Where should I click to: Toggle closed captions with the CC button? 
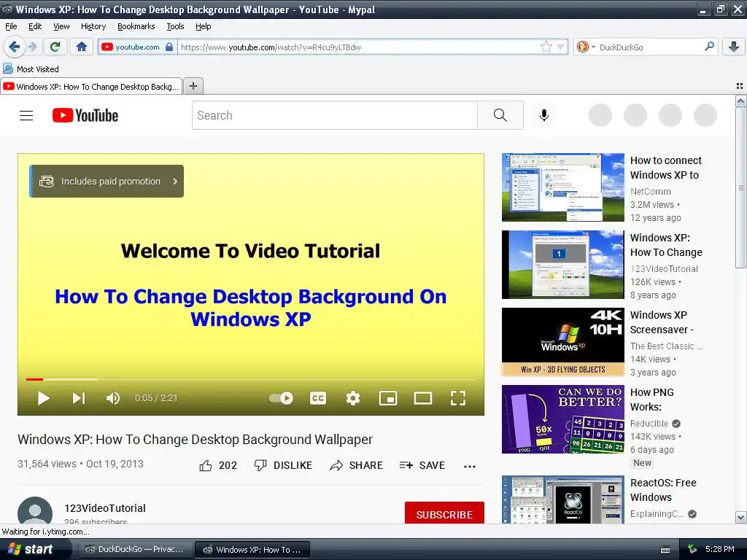coord(318,398)
